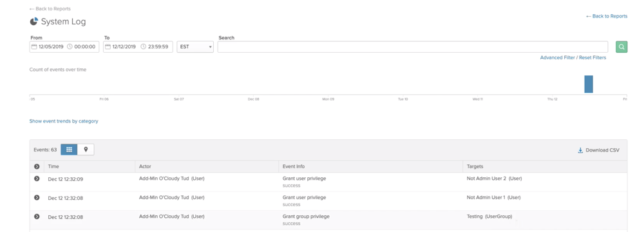Switch to map pin view
Screen dimensions: 644x232
click(86, 150)
